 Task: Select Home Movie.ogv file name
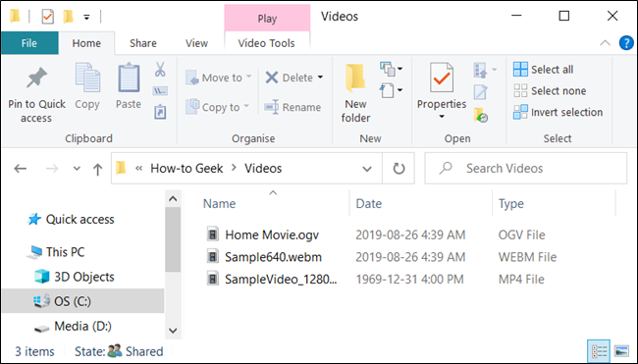[272, 234]
